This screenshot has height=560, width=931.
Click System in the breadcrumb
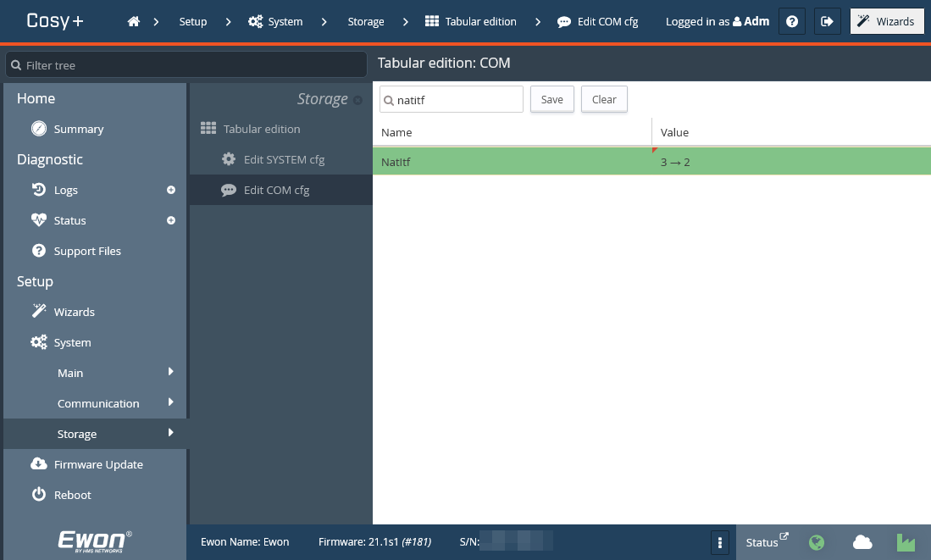click(x=285, y=21)
